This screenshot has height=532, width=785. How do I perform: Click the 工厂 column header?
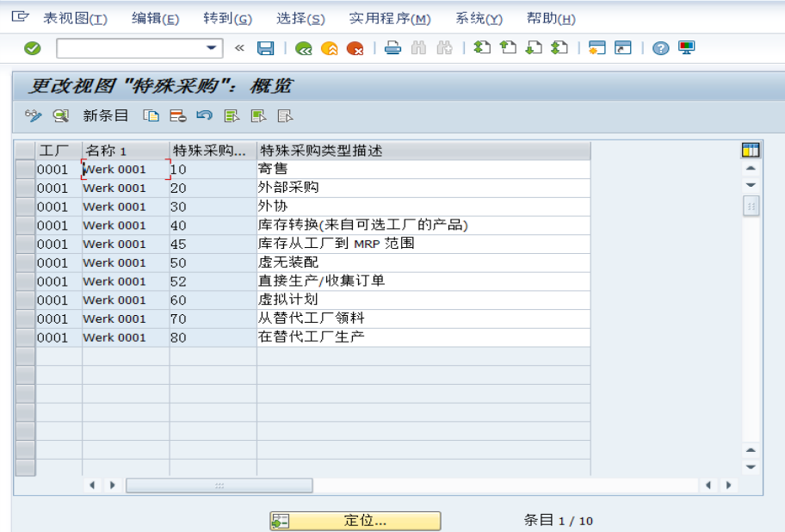pyautogui.click(x=59, y=151)
